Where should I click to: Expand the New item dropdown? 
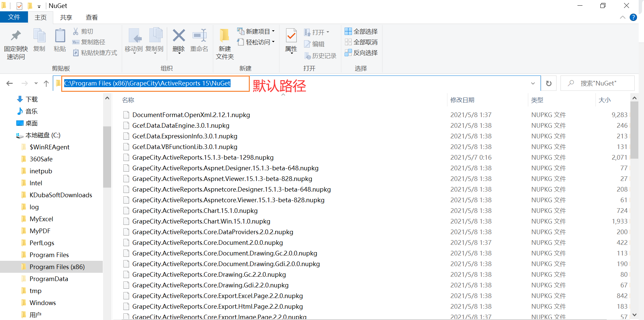[256, 31]
